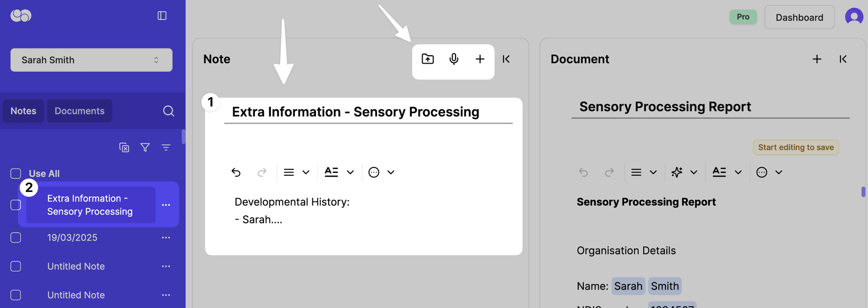Open the user profile avatar
The image size is (868, 308).
pyautogui.click(x=854, y=17)
